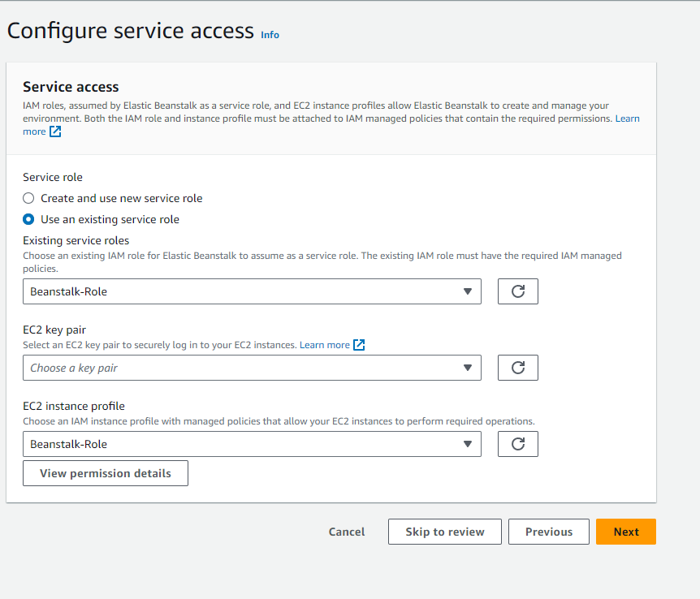The image size is (700, 599).
Task: Select Use an existing service role
Action: tap(29, 219)
